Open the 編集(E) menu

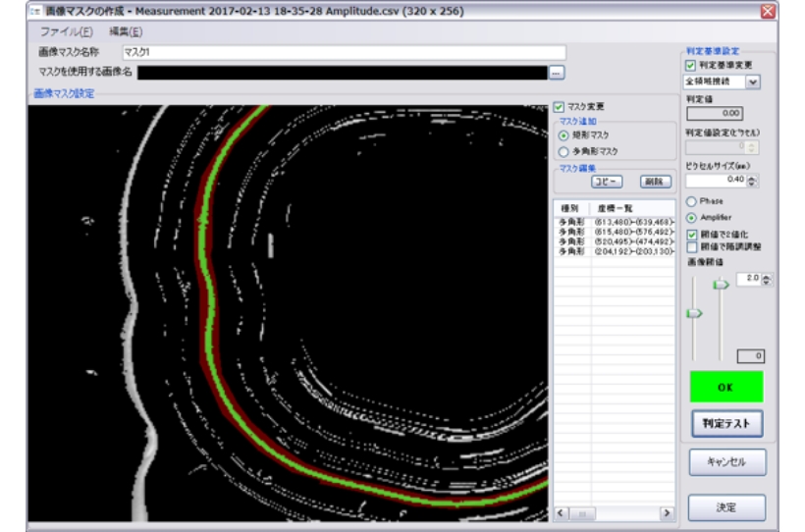126,32
